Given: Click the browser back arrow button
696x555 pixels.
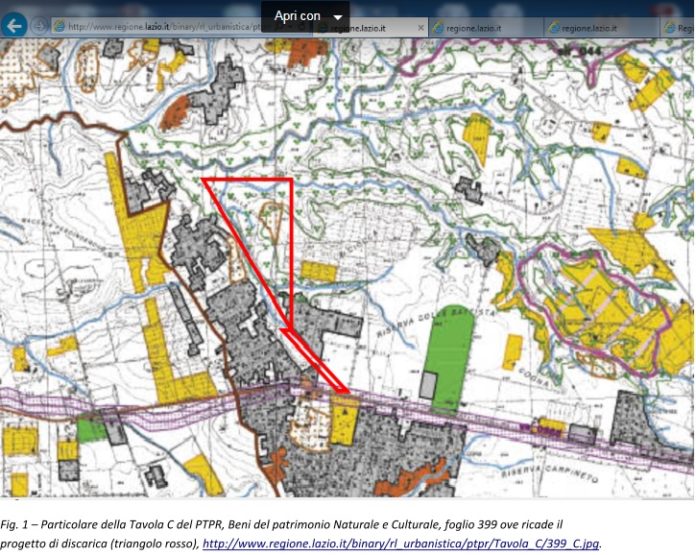Looking at the screenshot, I should (x=14, y=26).
